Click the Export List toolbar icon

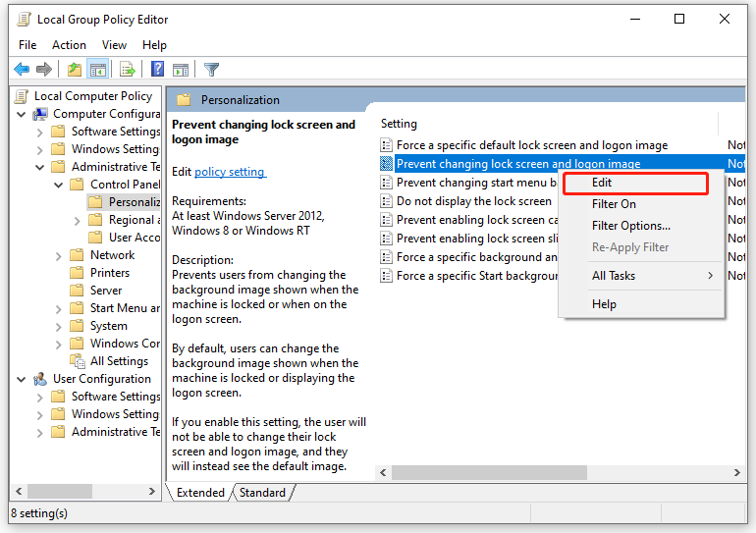click(128, 70)
